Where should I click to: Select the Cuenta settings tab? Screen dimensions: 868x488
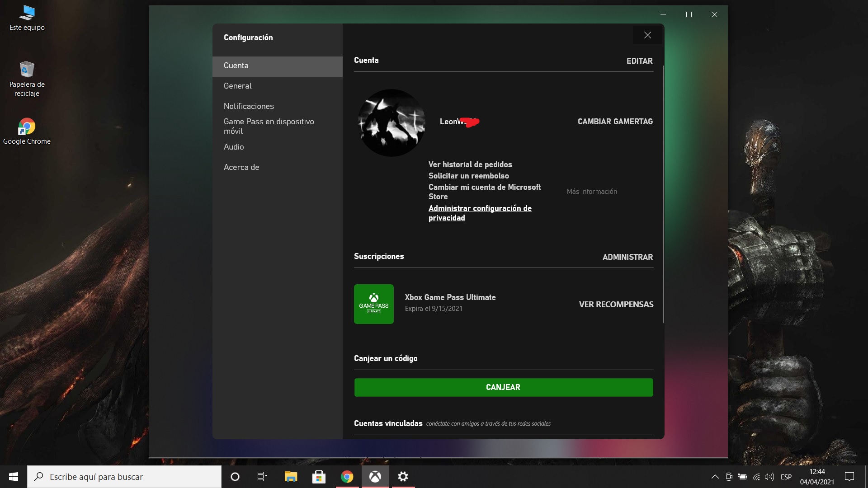pyautogui.click(x=278, y=66)
